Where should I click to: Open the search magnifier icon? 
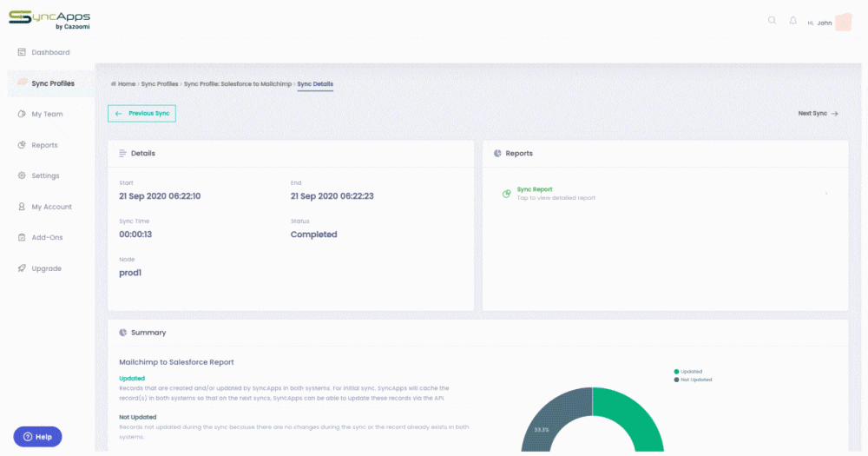click(x=772, y=21)
